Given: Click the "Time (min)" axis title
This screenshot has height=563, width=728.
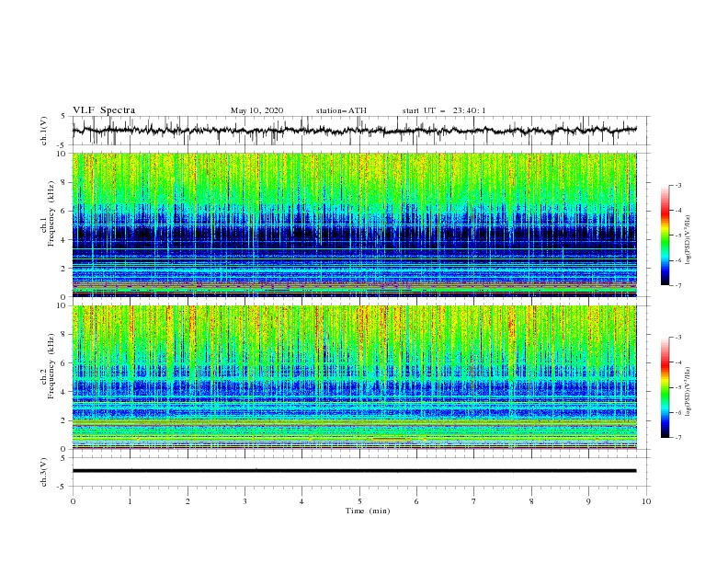Looking at the screenshot, I should 368,511.
